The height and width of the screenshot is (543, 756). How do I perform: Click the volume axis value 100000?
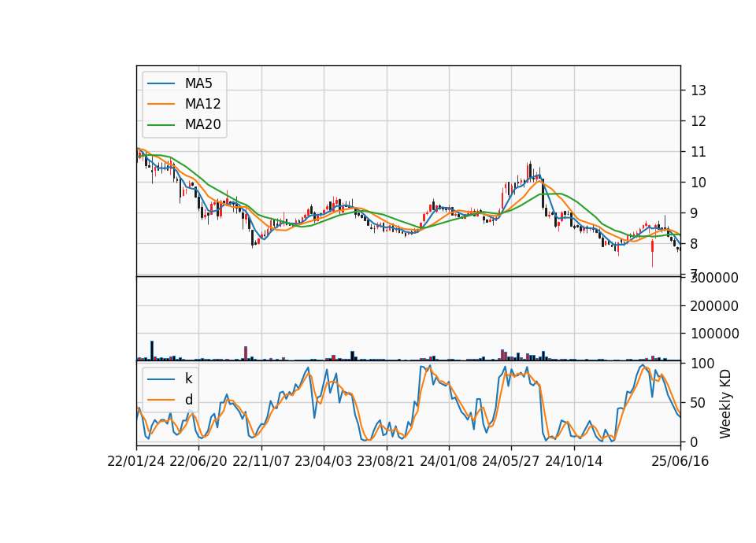[714, 334]
